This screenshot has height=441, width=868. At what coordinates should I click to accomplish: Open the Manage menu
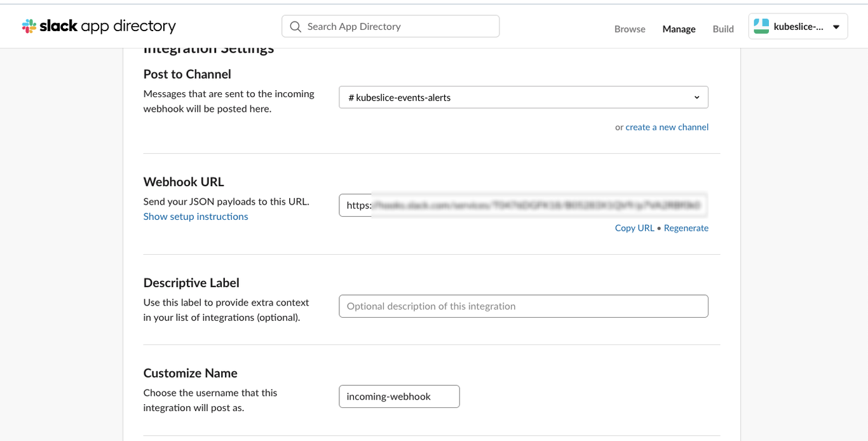[x=679, y=29]
